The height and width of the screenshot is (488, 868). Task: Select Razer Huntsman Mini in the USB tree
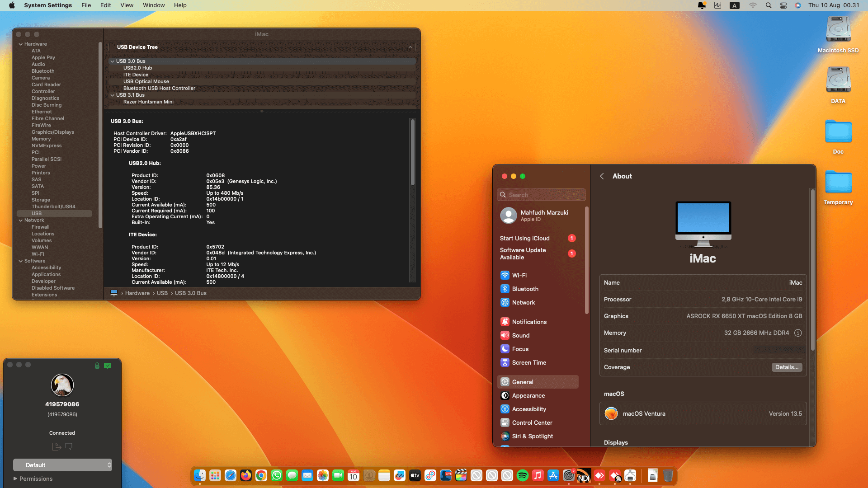(148, 102)
